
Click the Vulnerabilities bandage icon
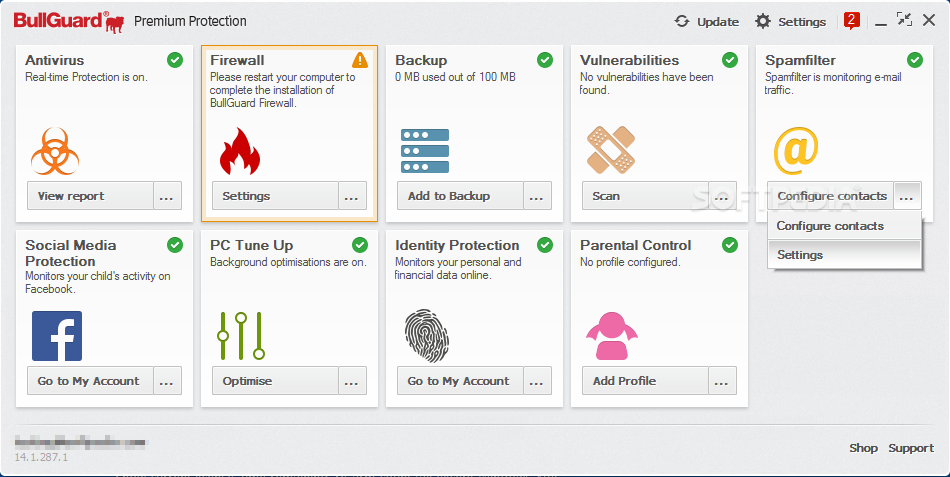coord(610,150)
